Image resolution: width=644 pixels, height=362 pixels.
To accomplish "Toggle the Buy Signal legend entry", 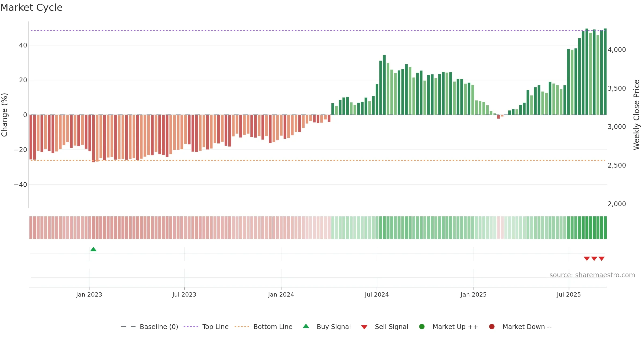I will click(x=327, y=327).
